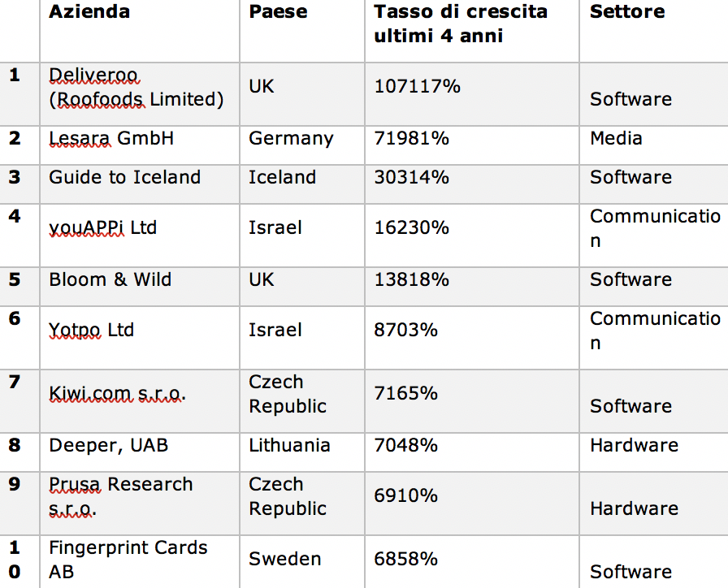728x588 pixels.
Task: Select the Fingerprint Cards AB cell
Action: point(128,560)
